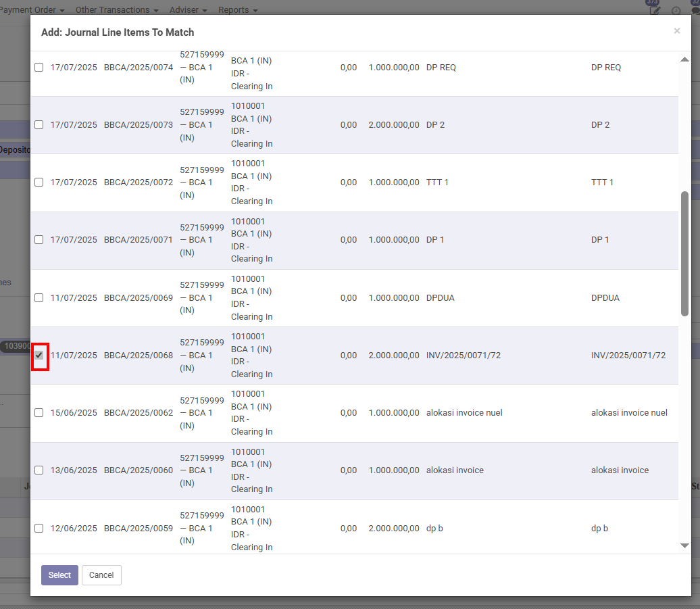Click the pencil edit icon in top bar

pyautogui.click(x=654, y=11)
